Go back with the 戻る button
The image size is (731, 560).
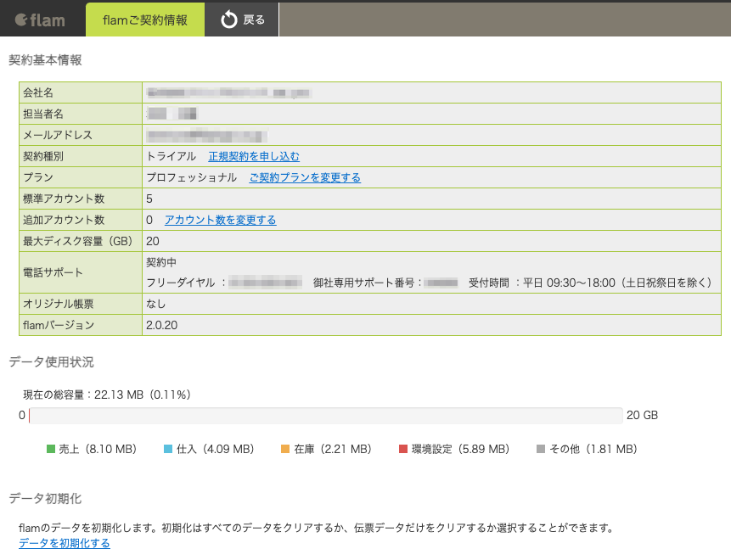tap(242, 20)
